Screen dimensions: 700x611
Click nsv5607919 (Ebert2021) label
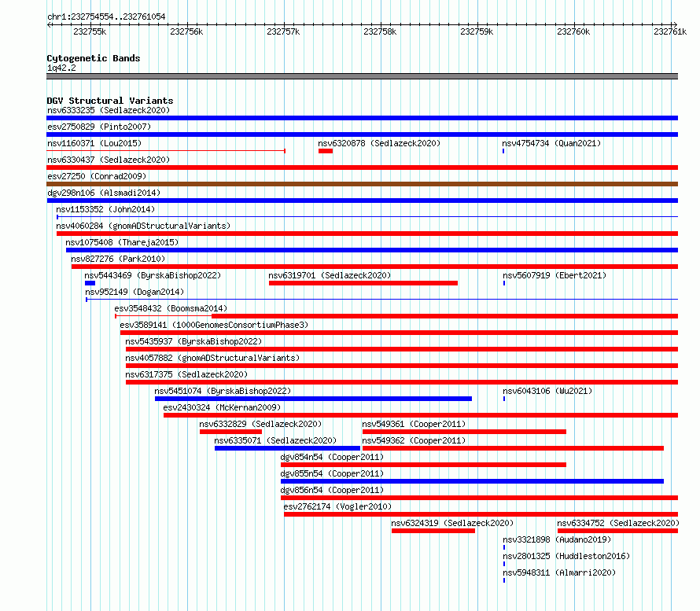tap(554, 275)
